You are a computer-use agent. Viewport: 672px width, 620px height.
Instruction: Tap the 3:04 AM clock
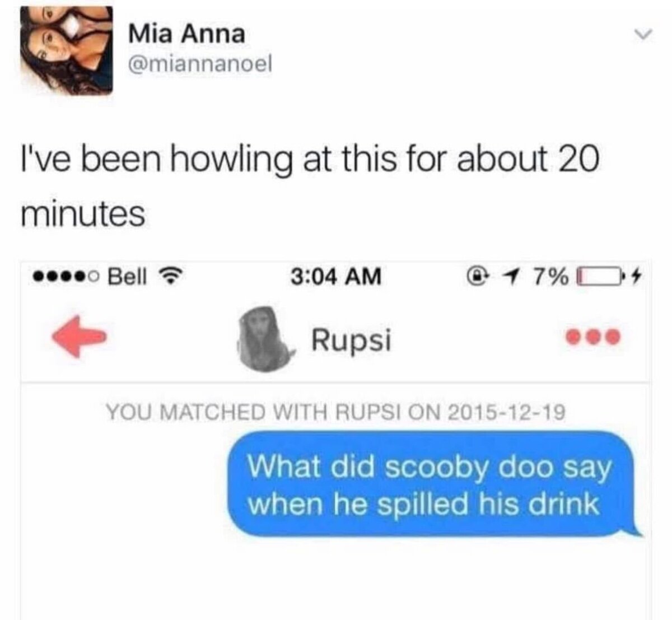[336, 276]
